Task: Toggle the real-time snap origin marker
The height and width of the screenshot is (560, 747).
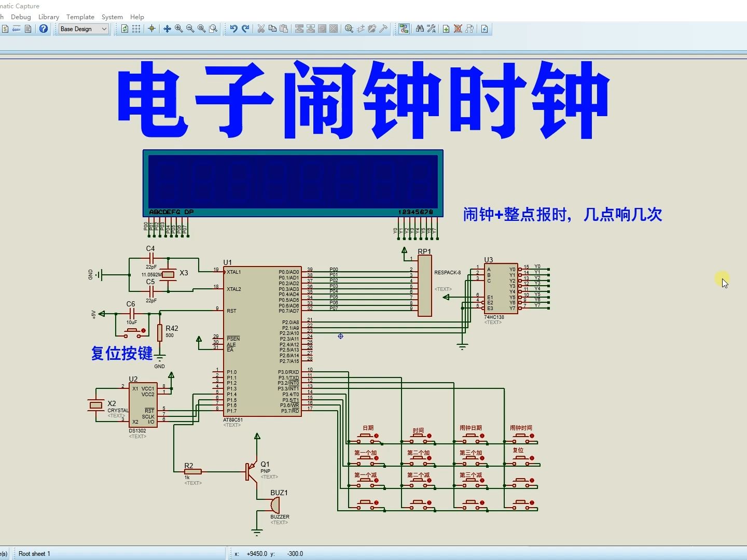Action: coord(151,29)
